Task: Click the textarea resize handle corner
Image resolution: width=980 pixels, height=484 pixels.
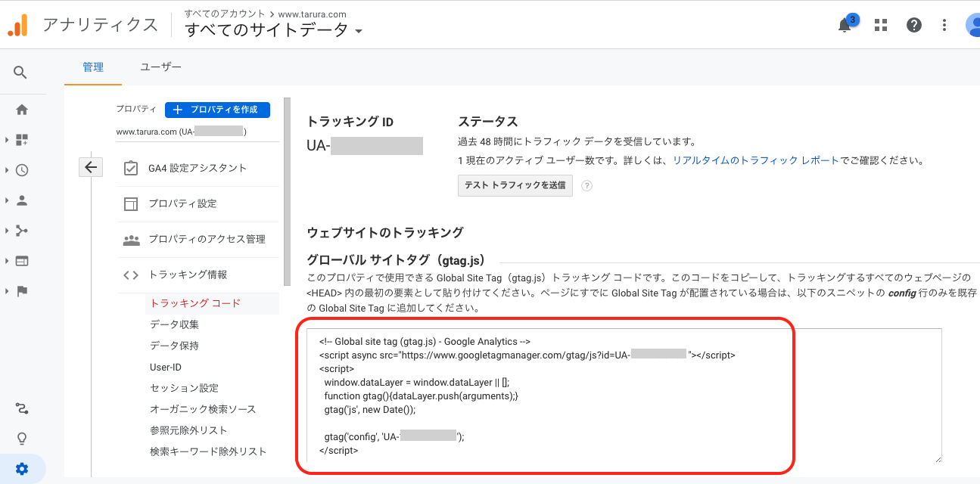Action: (x=938, y=458)
